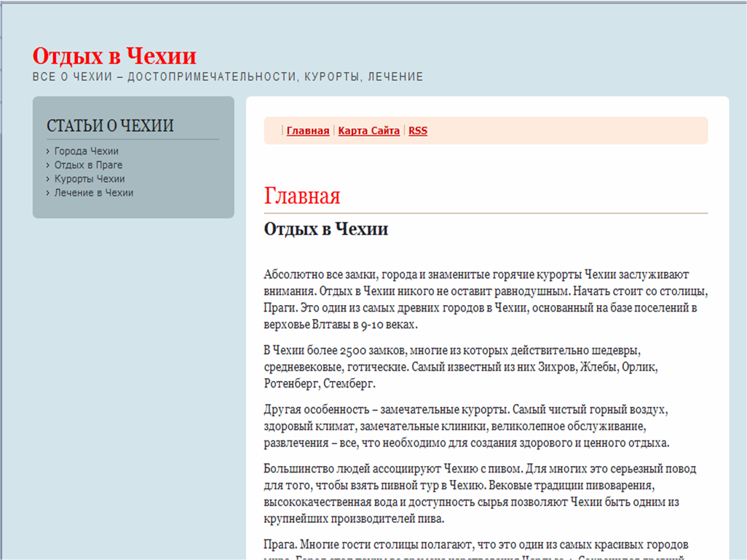Click the arrow icon beside Лечение в Чехии
747x560 pixels.
point(48,193)
